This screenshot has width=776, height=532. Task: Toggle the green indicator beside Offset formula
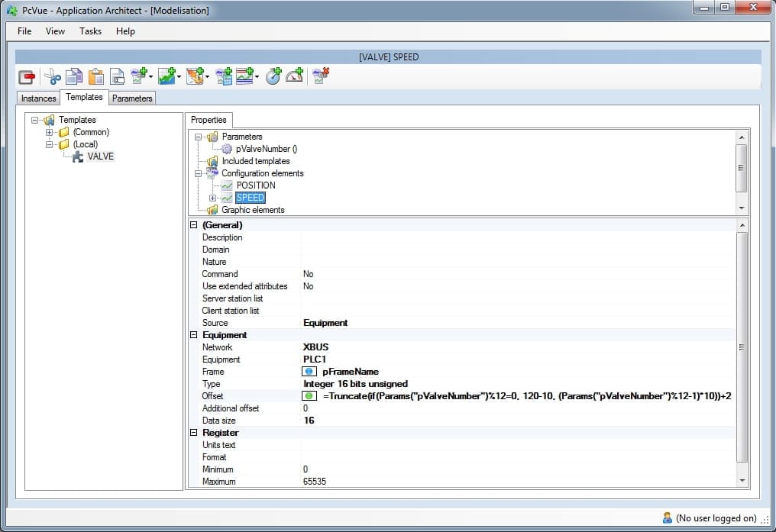(309, 396)
